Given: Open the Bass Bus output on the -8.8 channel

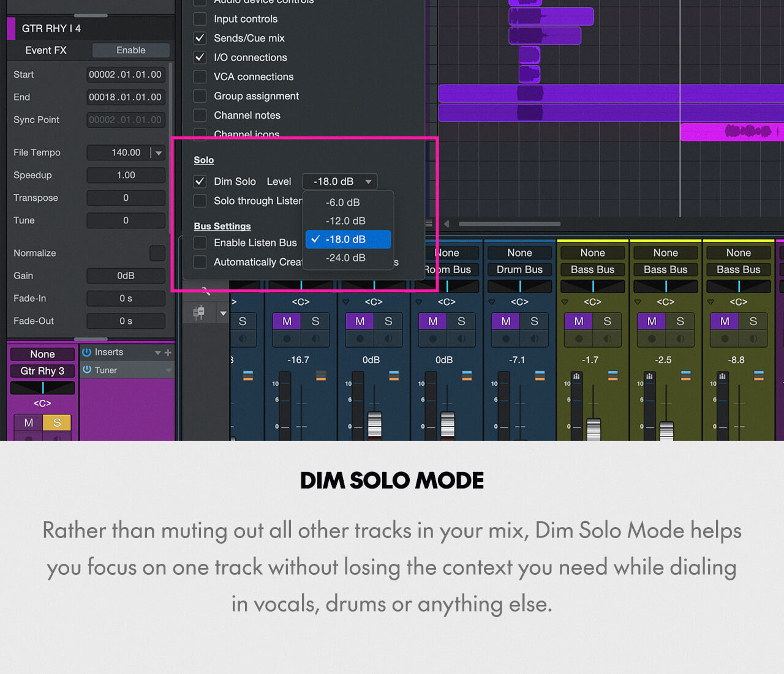Looking at the screenshot, I should click(739, 269).
